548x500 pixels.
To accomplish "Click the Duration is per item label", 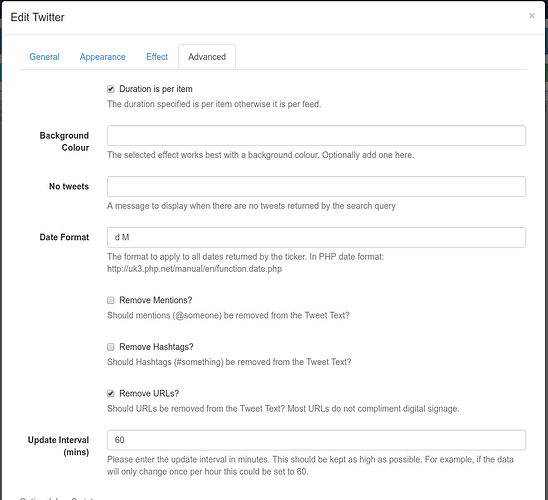I will pyautogui.click(x=156, y=89).
